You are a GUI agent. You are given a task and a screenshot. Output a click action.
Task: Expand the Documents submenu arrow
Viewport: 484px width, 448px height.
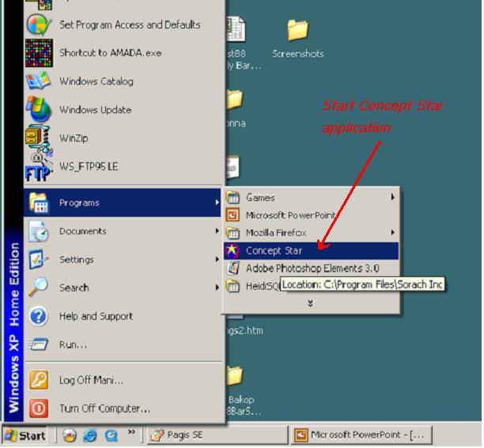point(217,231)
